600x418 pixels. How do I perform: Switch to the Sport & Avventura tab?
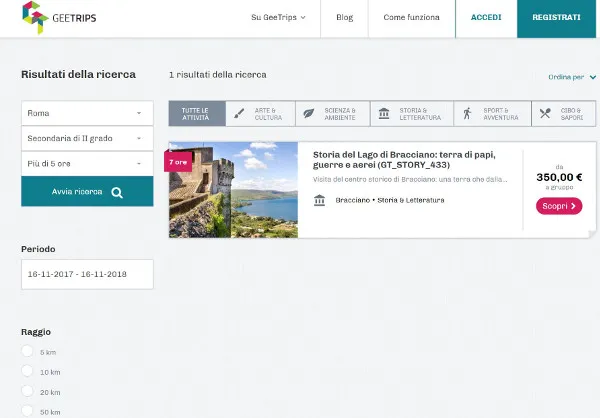coord(492,114)
